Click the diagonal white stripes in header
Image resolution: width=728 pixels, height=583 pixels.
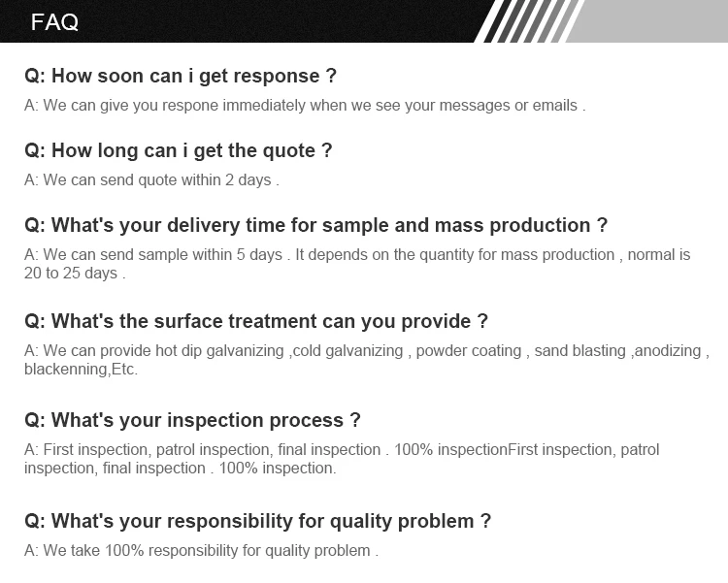tap(529, 20)
